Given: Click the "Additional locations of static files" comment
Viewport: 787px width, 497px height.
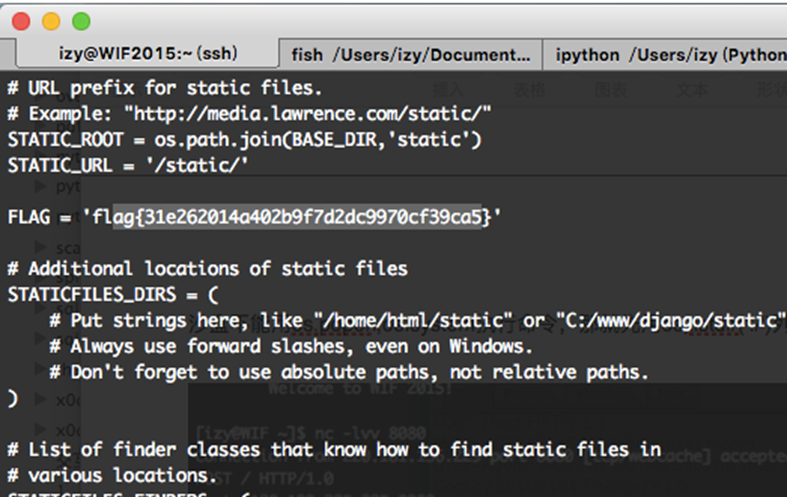Looking at the screenshot, I should (207, 268).
